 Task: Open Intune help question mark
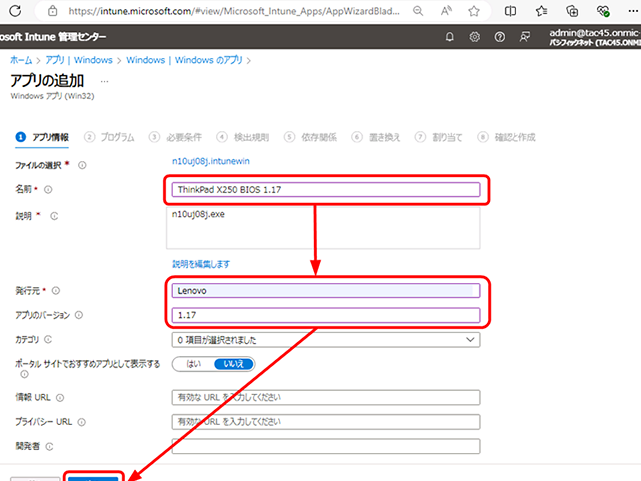pyautogui.click(x=500, y=37)
